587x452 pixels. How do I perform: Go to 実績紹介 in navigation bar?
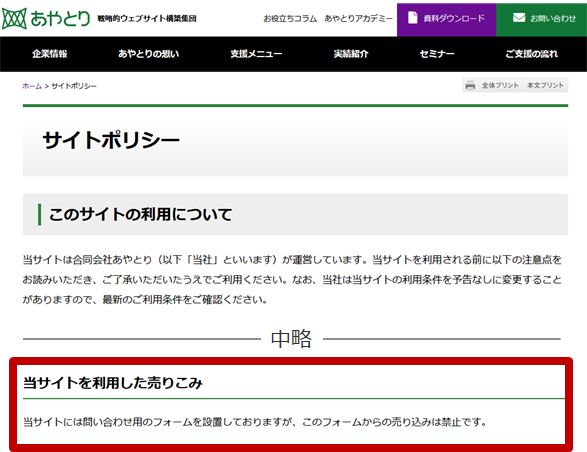click(351, 54)
